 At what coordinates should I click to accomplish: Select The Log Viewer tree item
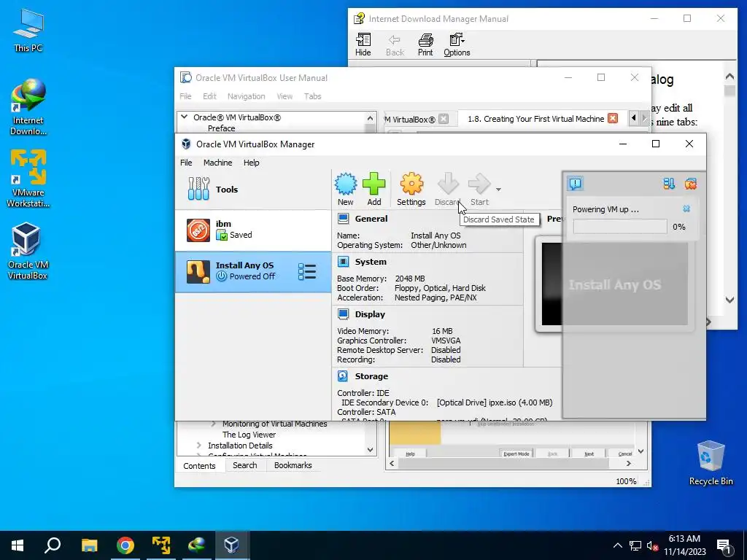click(249, 435)
